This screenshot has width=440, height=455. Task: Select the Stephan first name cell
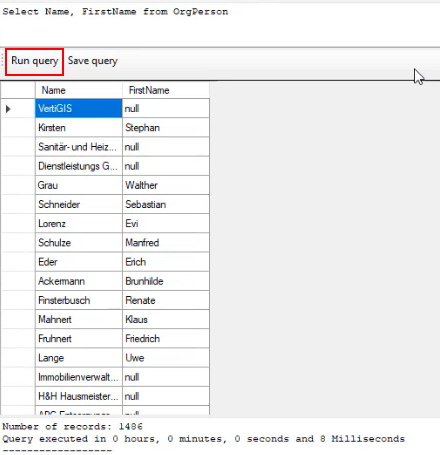(x=166, y=128)
